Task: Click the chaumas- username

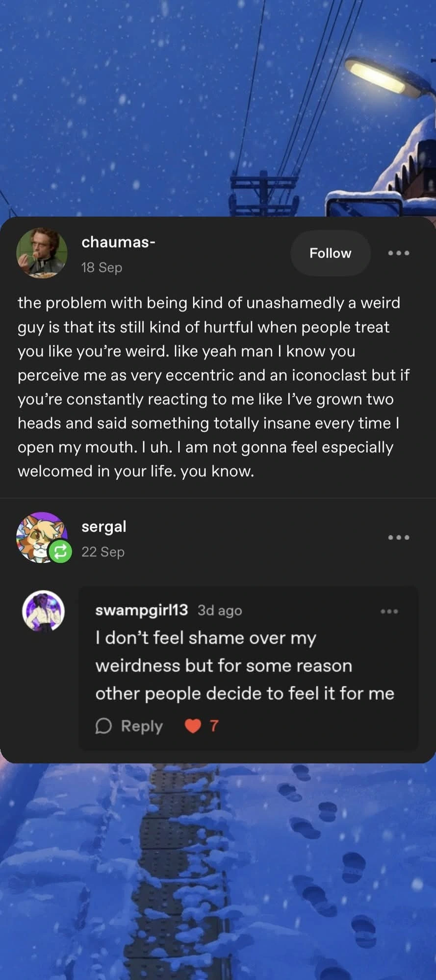Action: click(118, 242)
